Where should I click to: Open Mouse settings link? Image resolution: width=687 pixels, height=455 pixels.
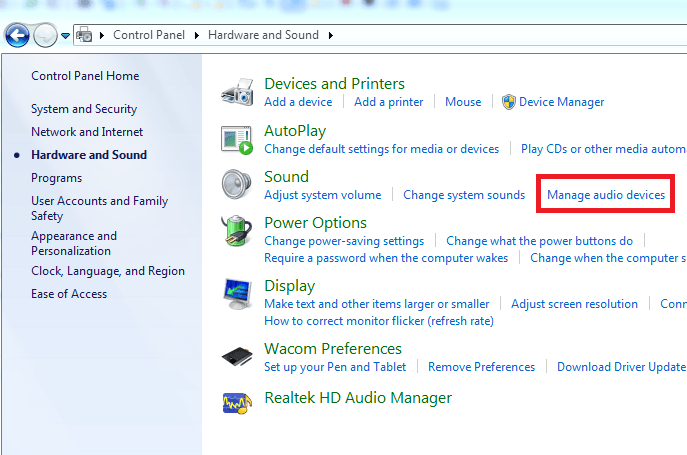(463, 102)
